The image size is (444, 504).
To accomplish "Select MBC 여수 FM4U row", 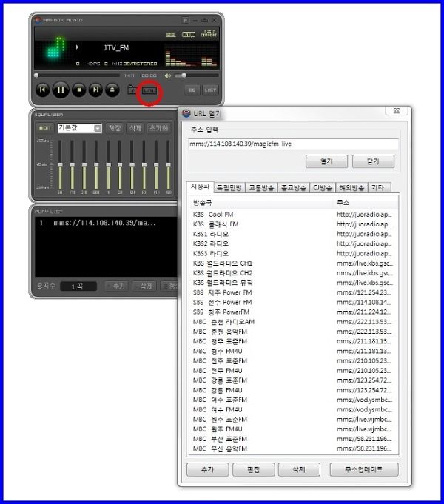I will [x=294, y=409].
